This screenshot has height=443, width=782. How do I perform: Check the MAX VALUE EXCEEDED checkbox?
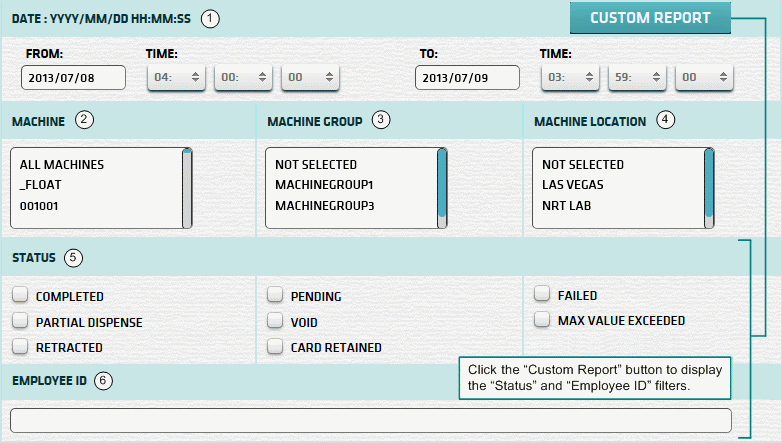542,321
